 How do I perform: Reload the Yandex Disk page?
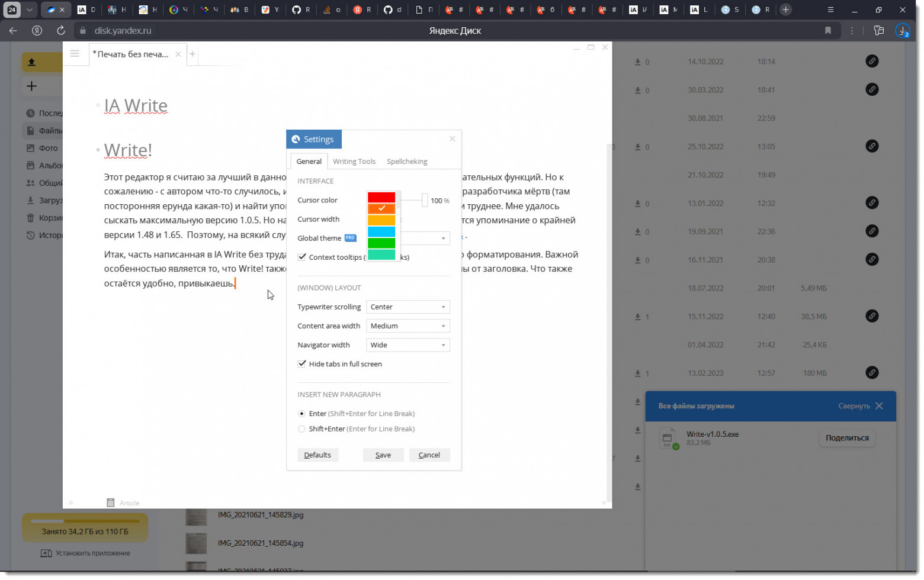pyautogui.click(x=60, y=31)
